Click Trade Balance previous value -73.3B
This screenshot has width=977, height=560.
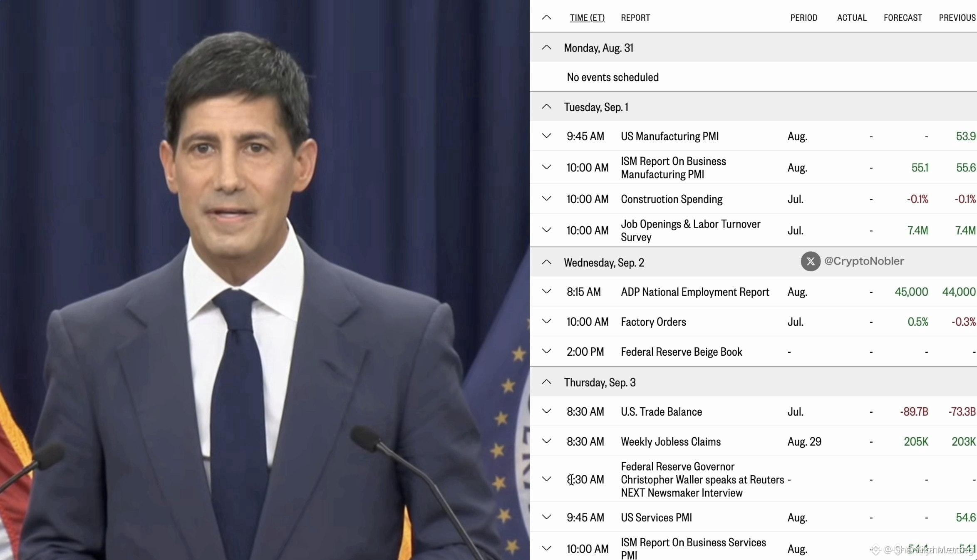tap(962, 412)
